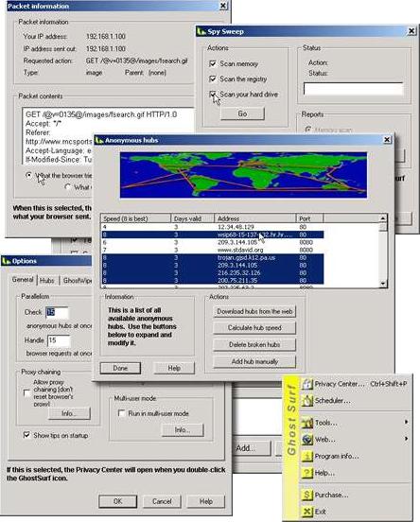Viewport: 420px width, 522px height.
Task: Click OK in Options window
Action: click(x=117, y=501)
